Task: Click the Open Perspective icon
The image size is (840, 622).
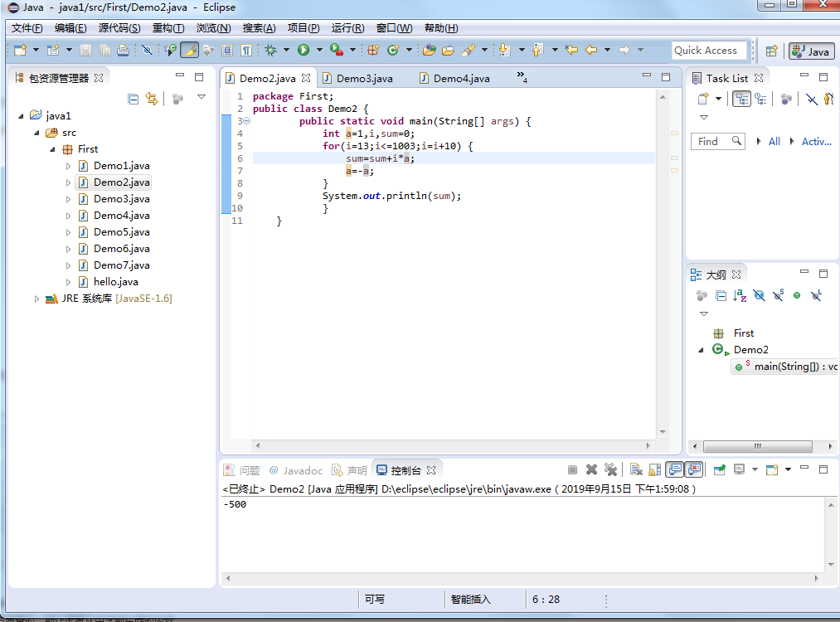Action: coord(772,51)
